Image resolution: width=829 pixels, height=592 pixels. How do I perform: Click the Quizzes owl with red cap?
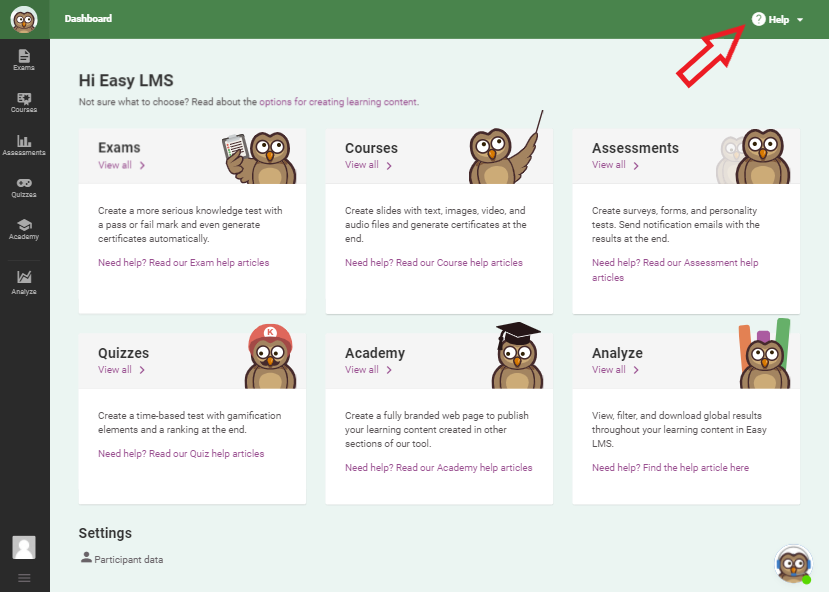tap(270, 356)
